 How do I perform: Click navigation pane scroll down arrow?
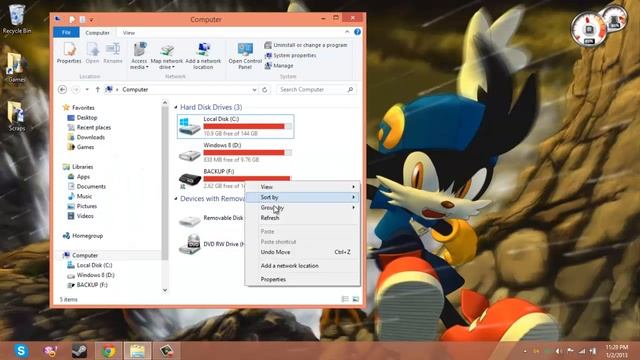(x=165, y=290)
